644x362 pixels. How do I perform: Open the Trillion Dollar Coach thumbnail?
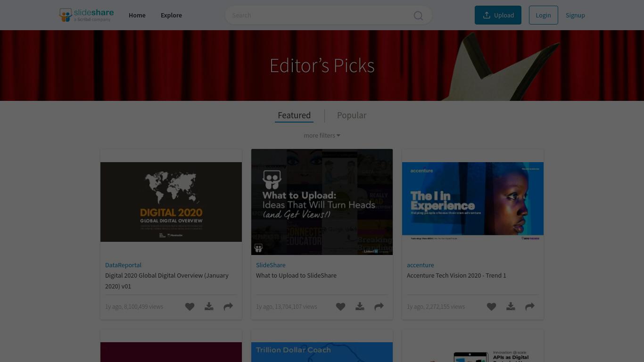tap(322, 352)
